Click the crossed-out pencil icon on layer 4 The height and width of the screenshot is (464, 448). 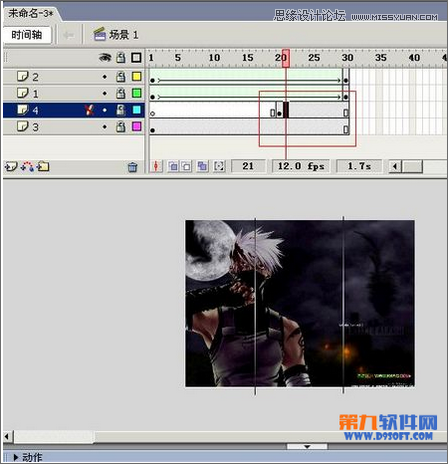(89, 110)
